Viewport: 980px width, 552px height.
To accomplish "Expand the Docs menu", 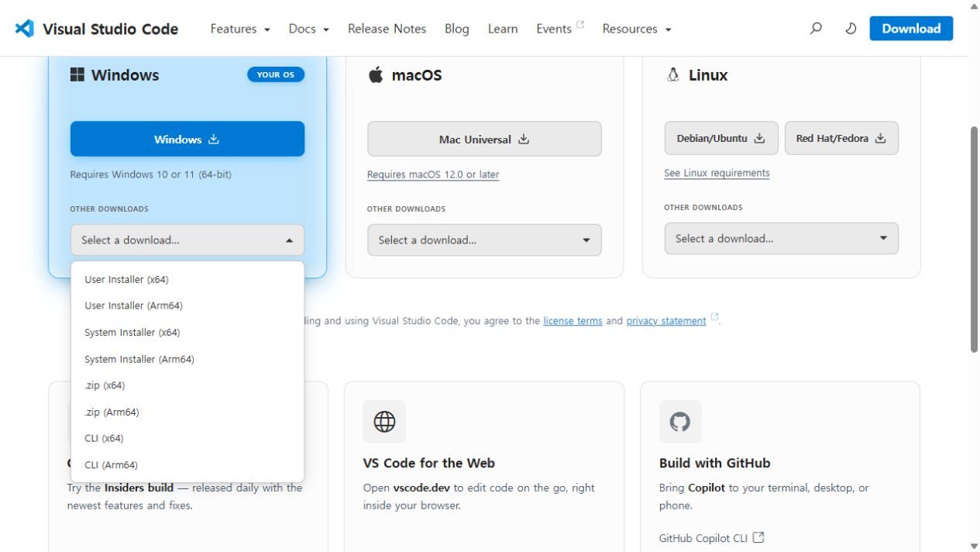I will click(x=309, y=29).
